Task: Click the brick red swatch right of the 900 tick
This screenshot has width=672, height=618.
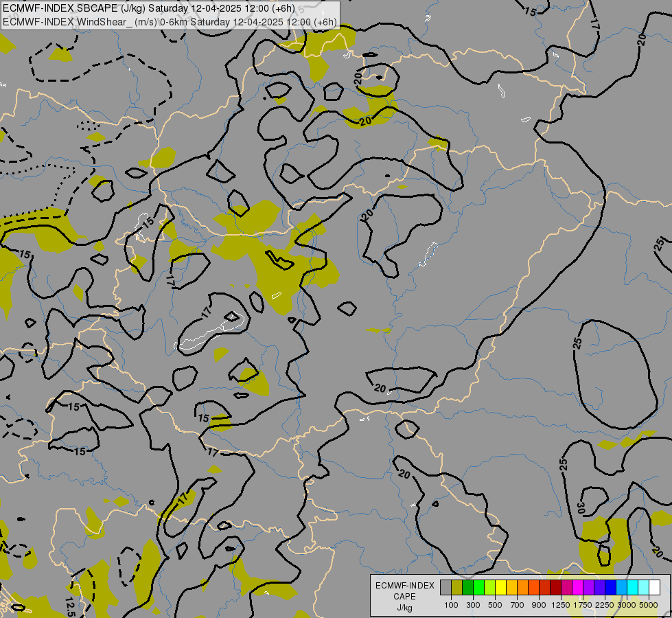Action: point(545,588)
